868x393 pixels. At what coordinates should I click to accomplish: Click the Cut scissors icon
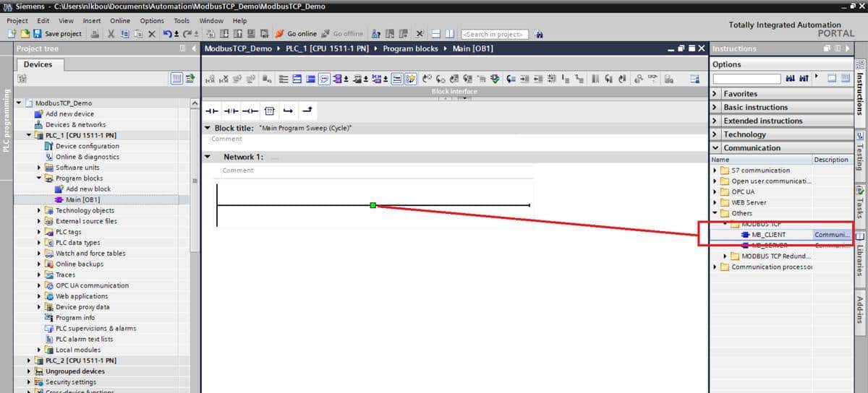111,34
